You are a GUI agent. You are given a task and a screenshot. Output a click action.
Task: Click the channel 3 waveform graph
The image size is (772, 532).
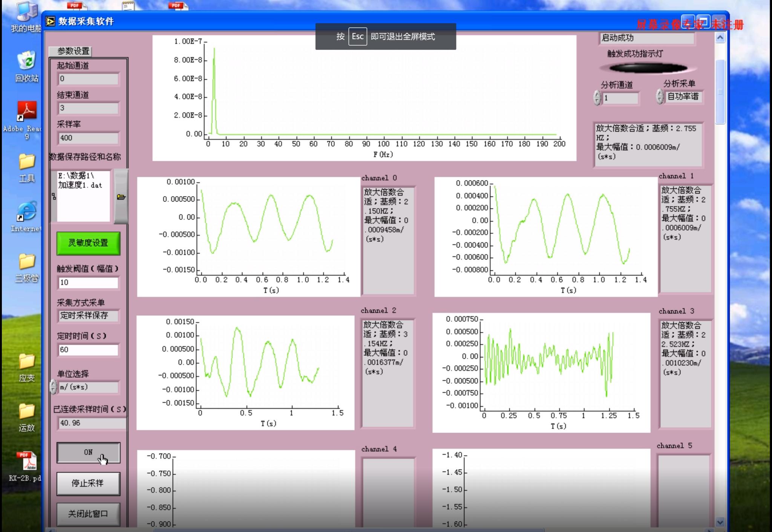[x=541, y=372]
